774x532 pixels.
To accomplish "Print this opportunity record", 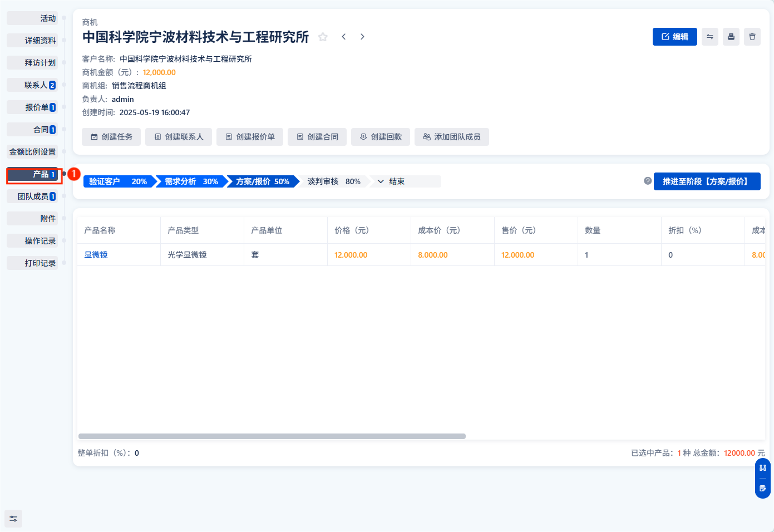I will pyautogui.click(x=731, y=37).
